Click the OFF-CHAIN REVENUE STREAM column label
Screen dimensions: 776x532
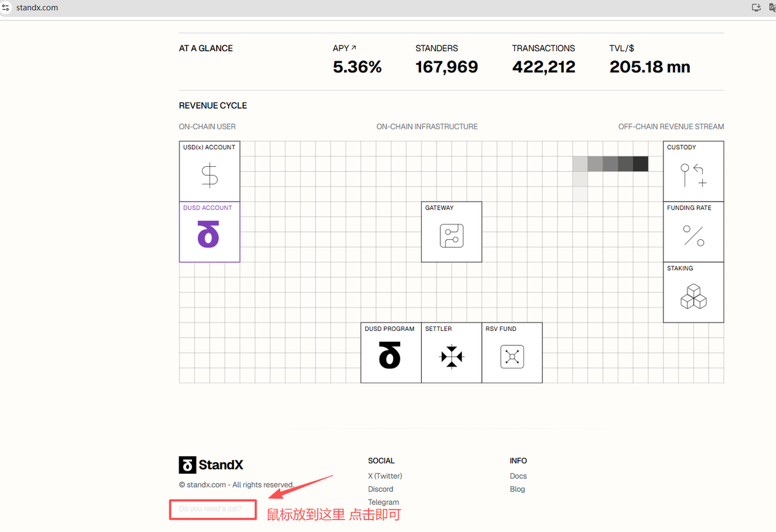click(671, 127)
